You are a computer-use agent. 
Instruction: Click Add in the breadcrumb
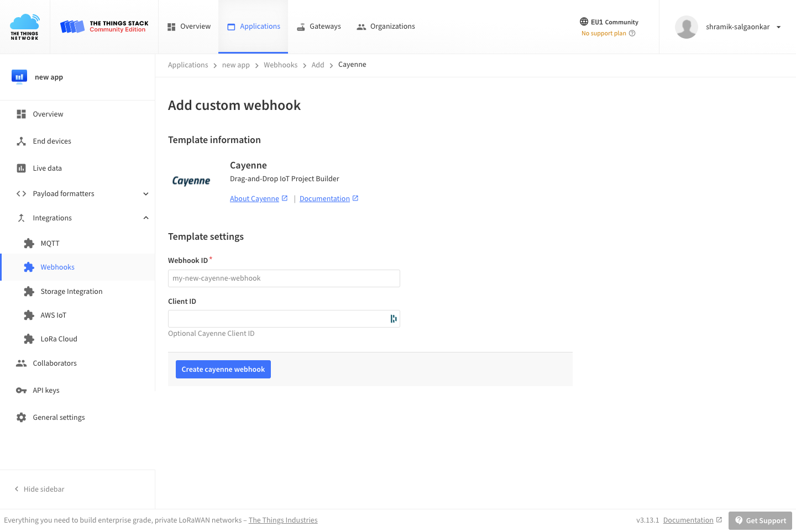tap(318, 65)
